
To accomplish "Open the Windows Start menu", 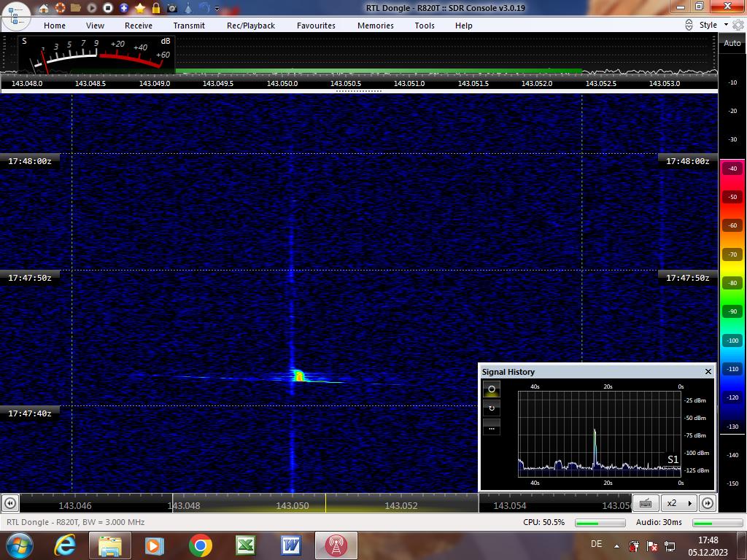I will coord(20,545).
